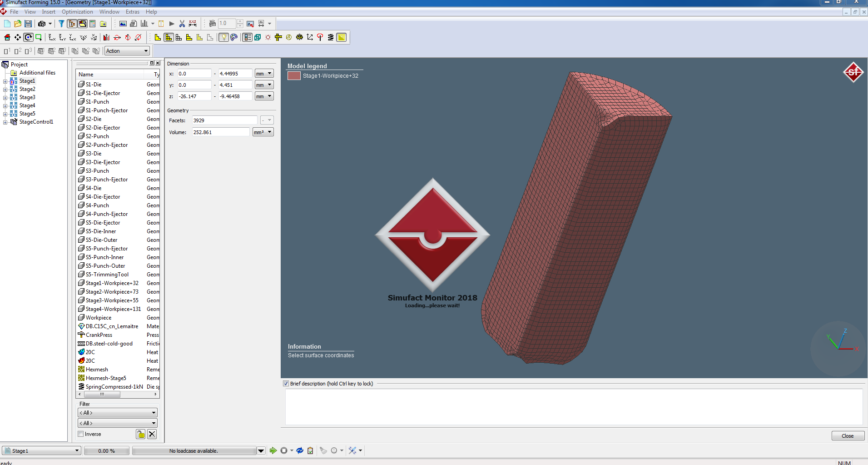
Task: Toggle the Inverse checkbox
Action: (81, 434)
